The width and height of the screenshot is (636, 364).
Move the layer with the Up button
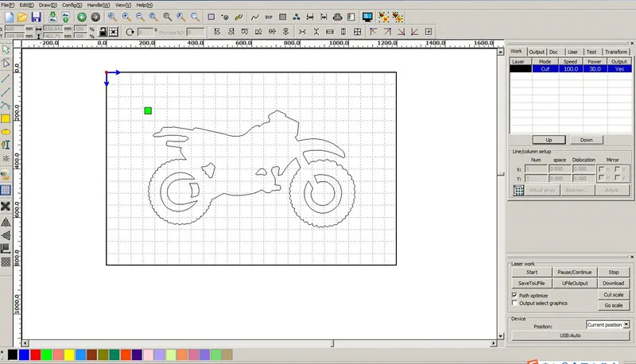[x=549, y=140]
